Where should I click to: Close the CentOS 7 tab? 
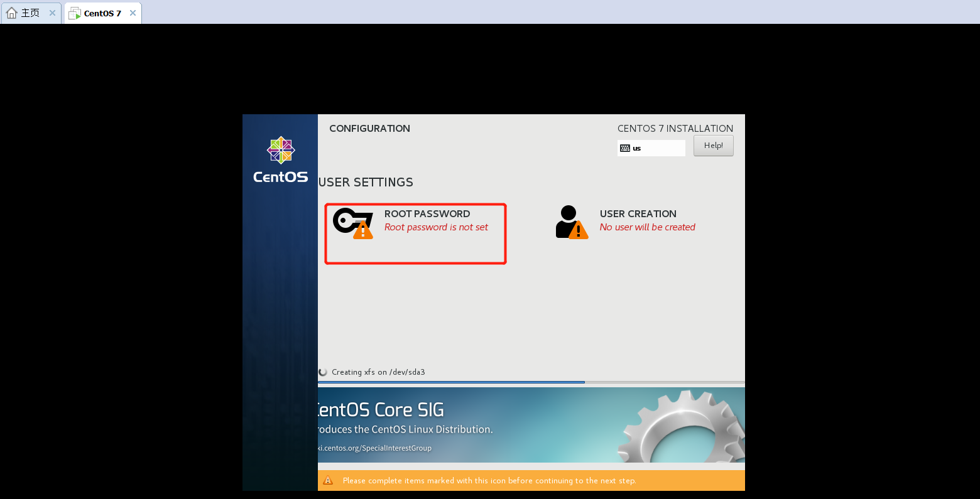click(x=133, y=13)
